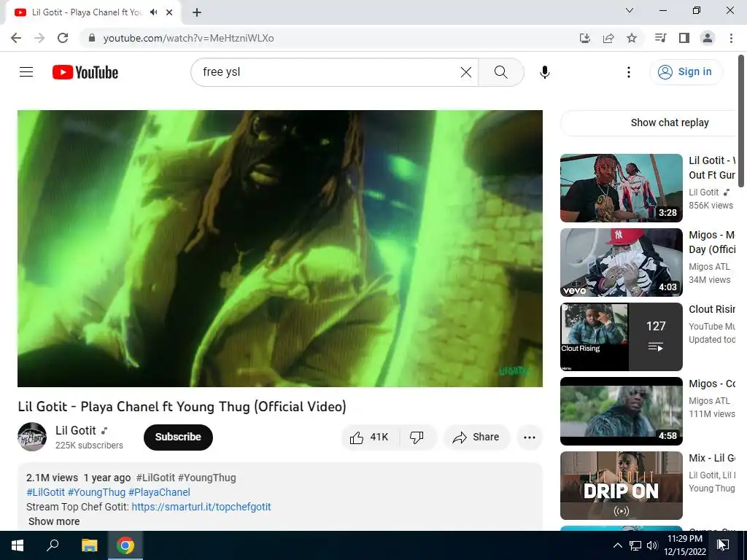Play the Migos vevo 4:03 thumbnail
Screen dimensions: 747x560
[x=622, y=262]
